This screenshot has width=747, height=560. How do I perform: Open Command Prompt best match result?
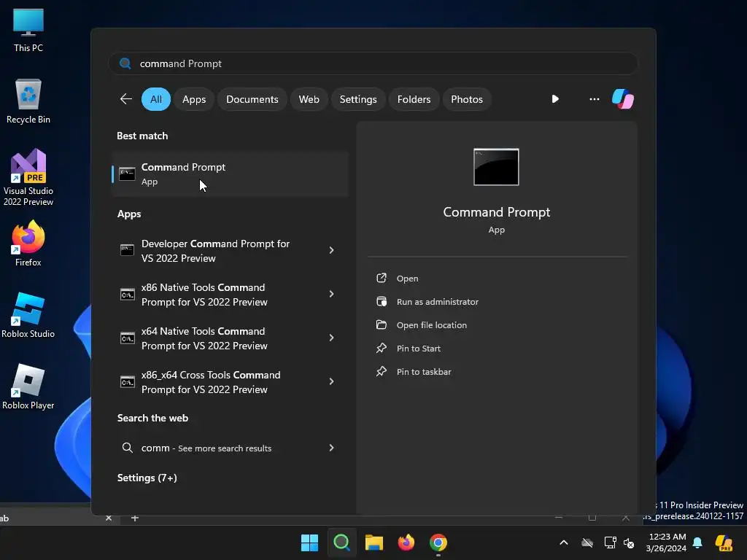pos(230,174)
